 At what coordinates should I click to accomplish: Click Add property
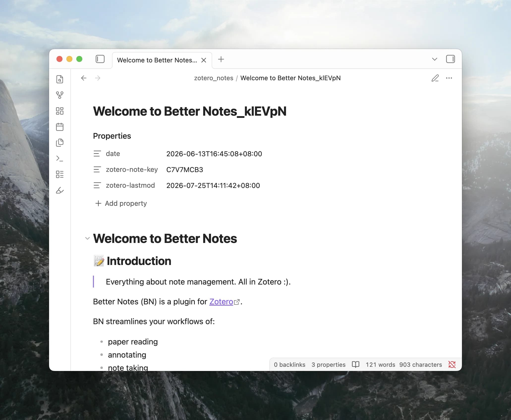[x=121, y=204]
